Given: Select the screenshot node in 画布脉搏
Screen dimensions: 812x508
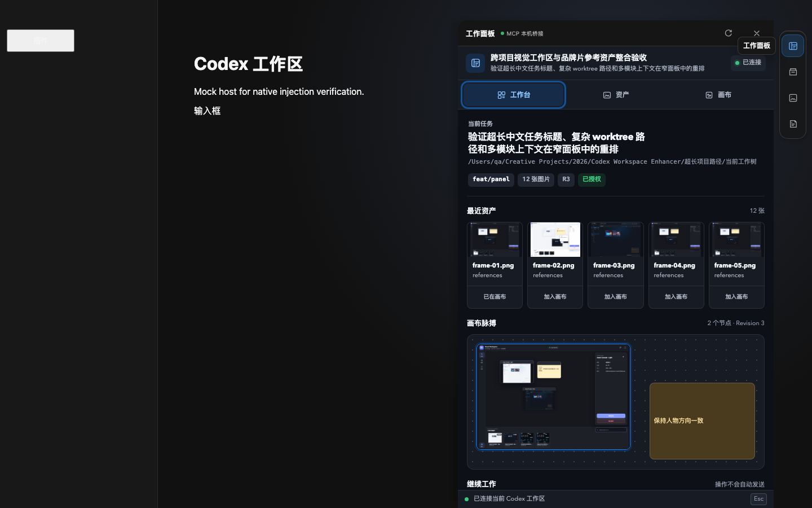Looking at the screenshot, I should point(553,397).
